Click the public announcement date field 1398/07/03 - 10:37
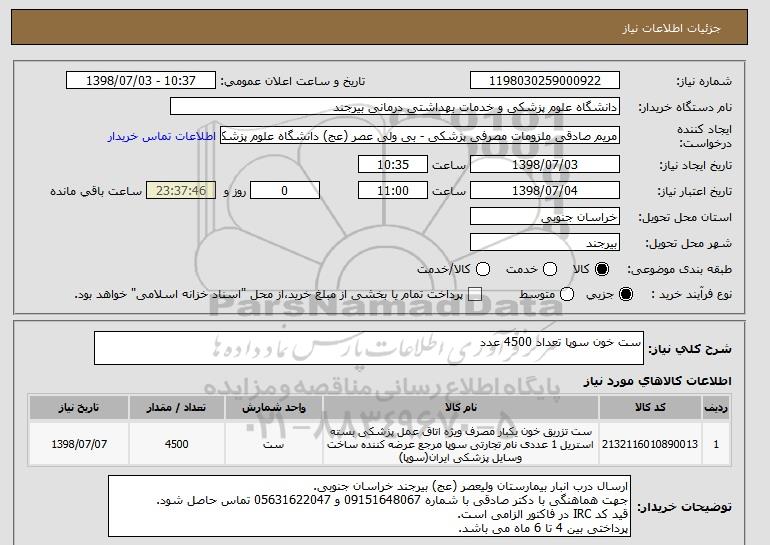 [x=141, y=81]
